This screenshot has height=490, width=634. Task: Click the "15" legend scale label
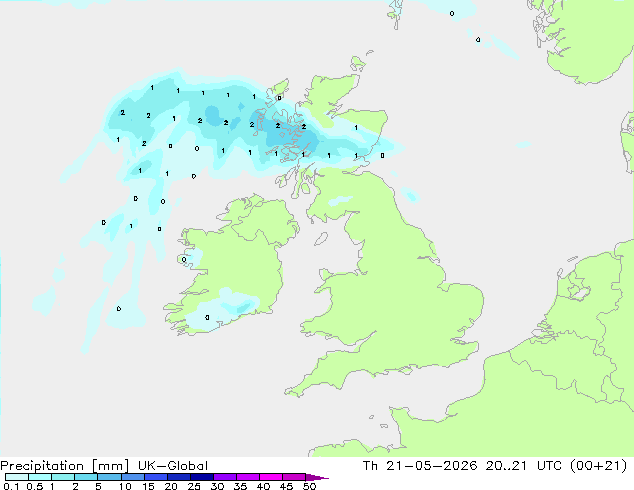pos(148,486)
